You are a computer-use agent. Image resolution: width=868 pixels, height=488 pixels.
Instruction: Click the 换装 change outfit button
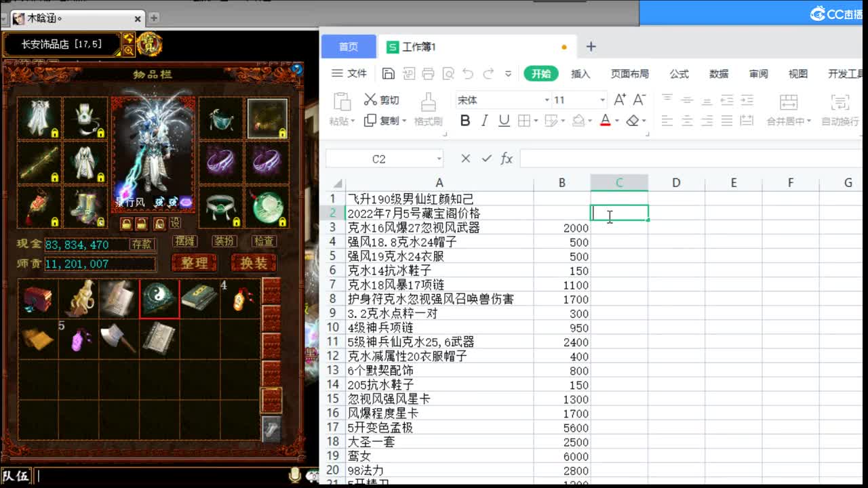[254, 263]
